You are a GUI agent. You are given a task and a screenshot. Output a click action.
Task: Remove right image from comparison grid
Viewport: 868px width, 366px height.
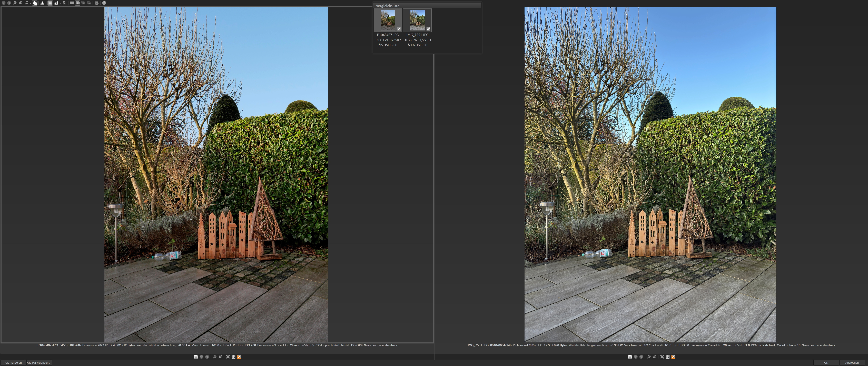click(x=667, y=357)
